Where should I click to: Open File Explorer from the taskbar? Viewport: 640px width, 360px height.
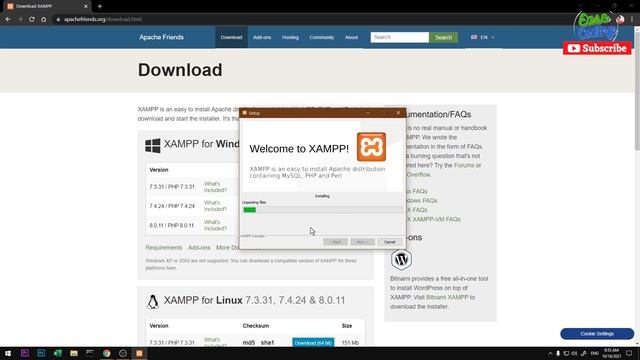[74, 353]
